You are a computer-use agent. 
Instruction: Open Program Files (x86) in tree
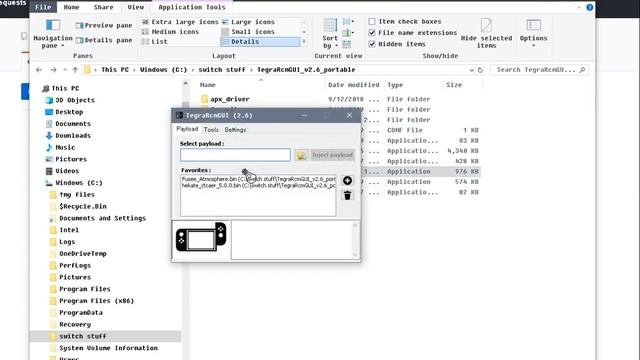[x=92, y=301]
